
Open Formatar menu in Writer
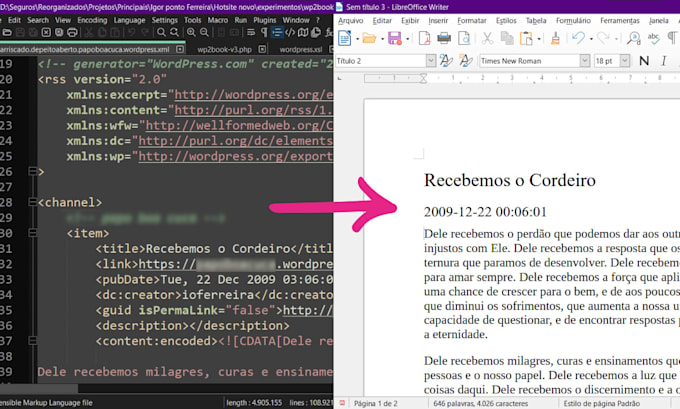click(471, 20)
